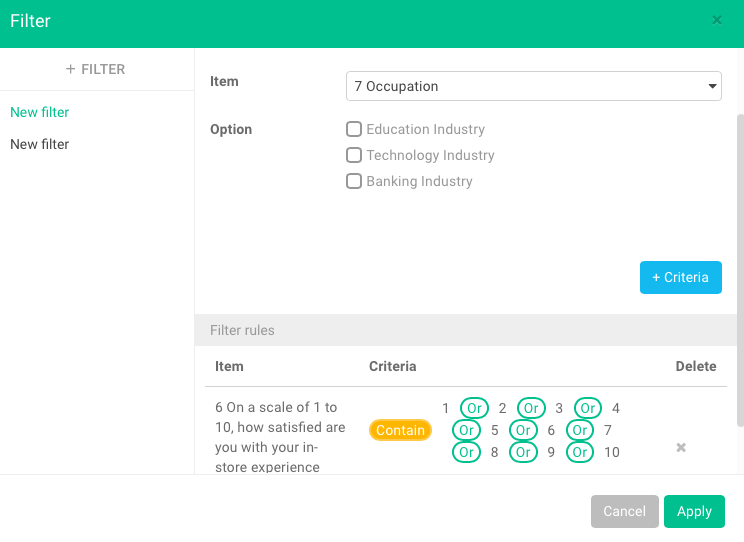
Task: Toggle the Or operator before 5
Action: coord(466,430)
